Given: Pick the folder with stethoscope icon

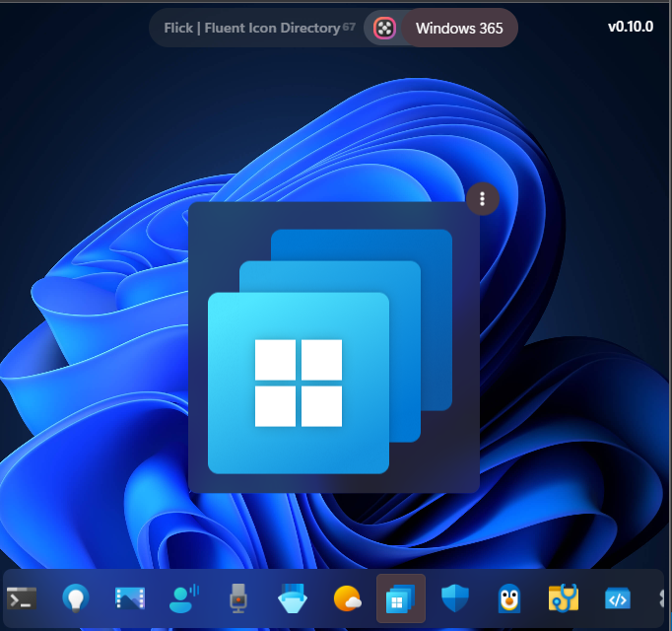Looking at the screenshot, I should (564, 597).
